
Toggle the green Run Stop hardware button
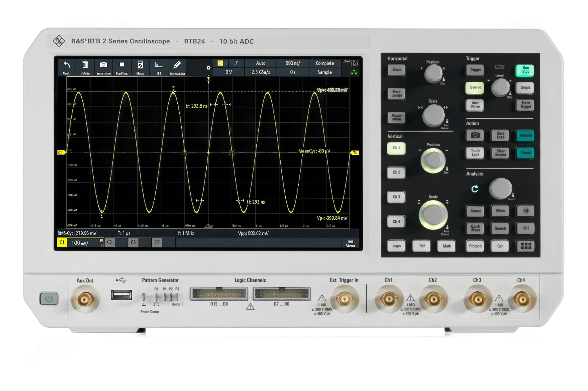[525, 70]
